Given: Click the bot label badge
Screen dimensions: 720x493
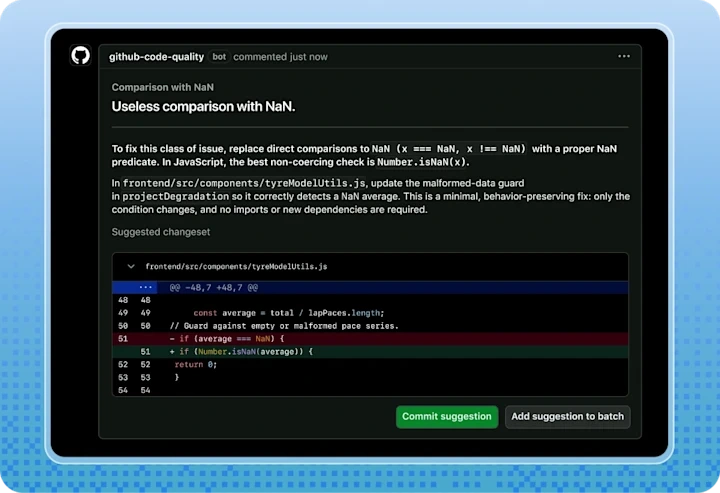Looking at the screenshot, I should pyautogui.click(x=219, y=56).
